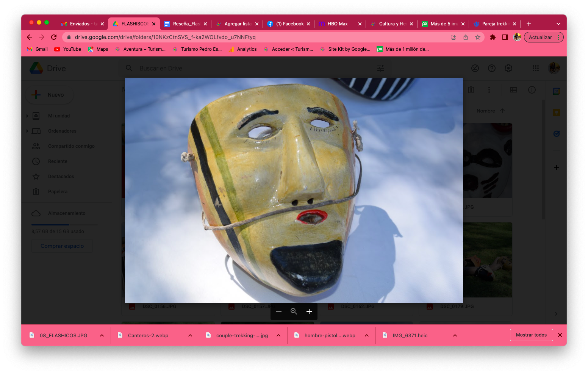Open the tab list chevron
Viewport: 588px width, 374px height.
pyautogui.click(x=558, y=24)
